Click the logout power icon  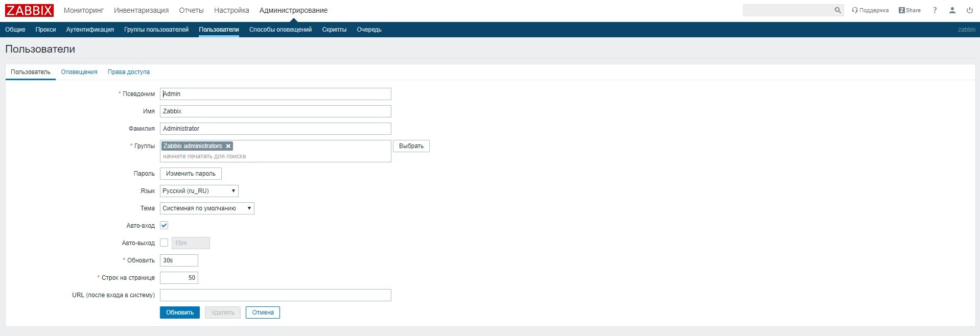(970, 10)
